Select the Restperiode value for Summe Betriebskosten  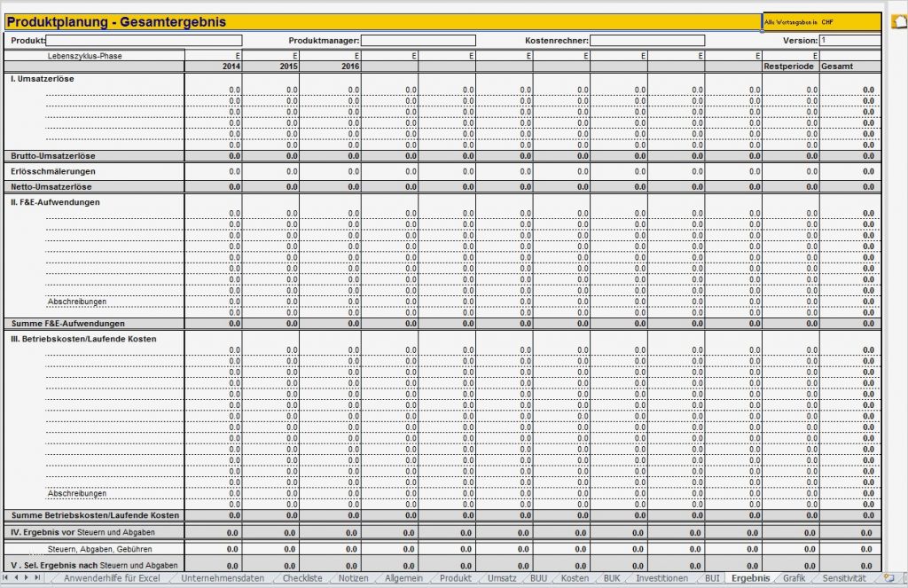click(x=790, y=515)
